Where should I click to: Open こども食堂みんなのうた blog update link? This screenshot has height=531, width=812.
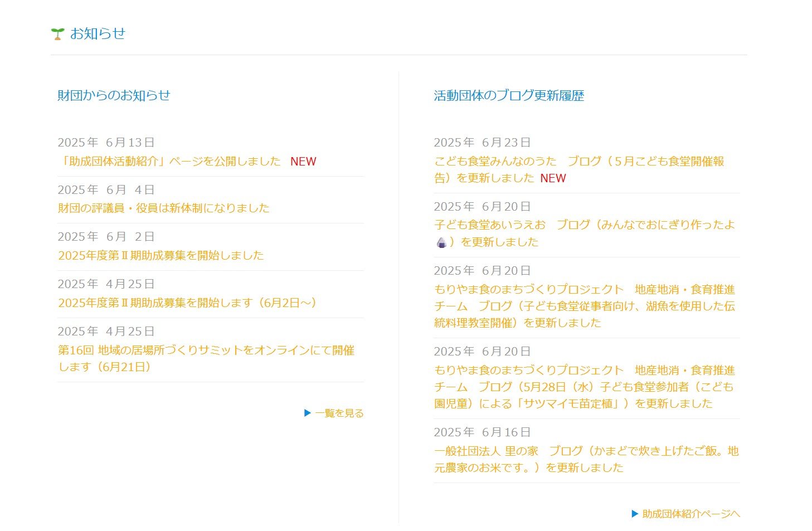(578, 162)
